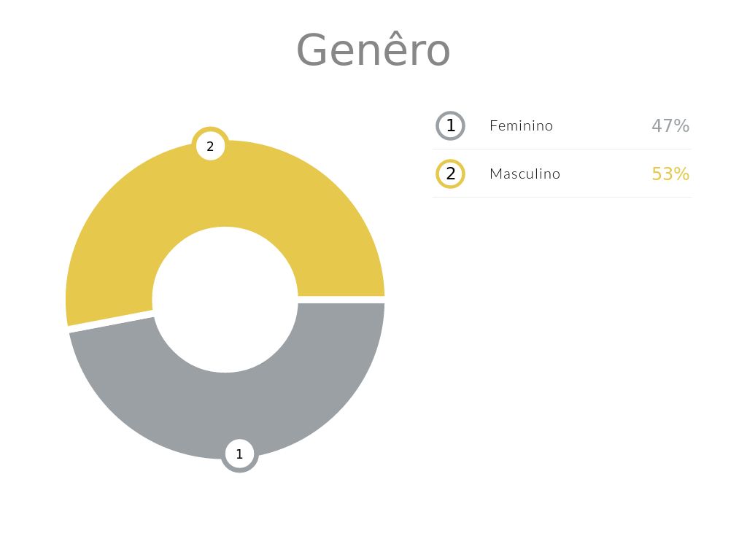The image size is (747, 560).
Task: Click the divider line beneath the Masculino row
Action: tap(562, 197)
